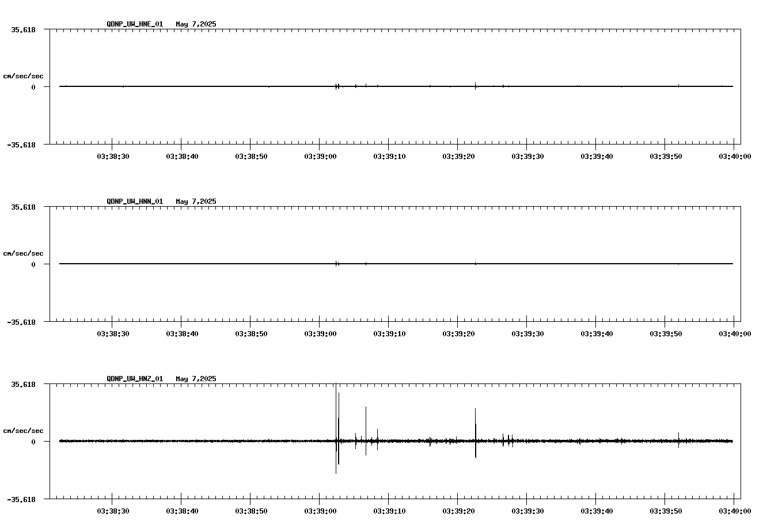
Task: Click the May 7,2025 date on top trace
Action: (x=195, y=24)
